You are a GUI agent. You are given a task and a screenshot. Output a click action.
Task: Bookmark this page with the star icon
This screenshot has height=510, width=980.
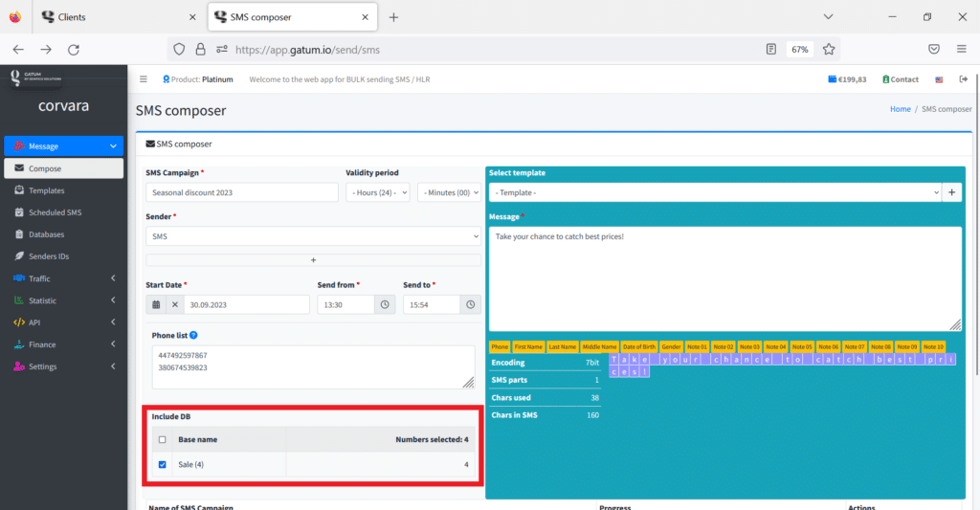pyautogui.click(x=829, y=49)
